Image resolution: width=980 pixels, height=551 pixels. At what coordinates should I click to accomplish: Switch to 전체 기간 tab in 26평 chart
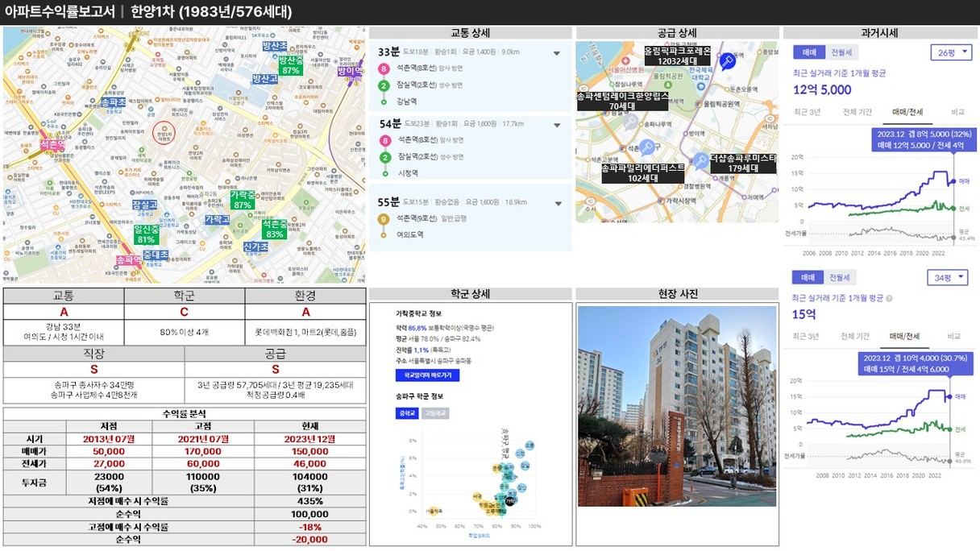click(x=856, y=112)
